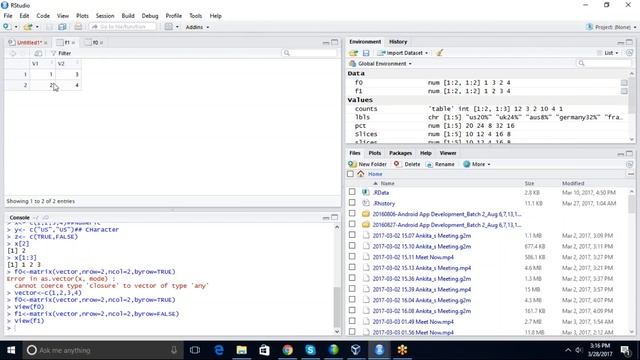Tick the checkbox for .RData file
The width and height of the screenshot is (640, 360).
coord(352,192)
